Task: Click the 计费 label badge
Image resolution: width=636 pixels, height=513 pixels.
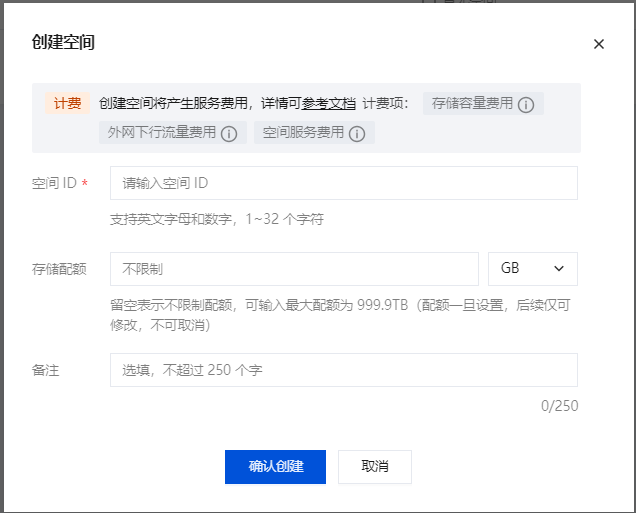Action: click(x=67, y=103)
